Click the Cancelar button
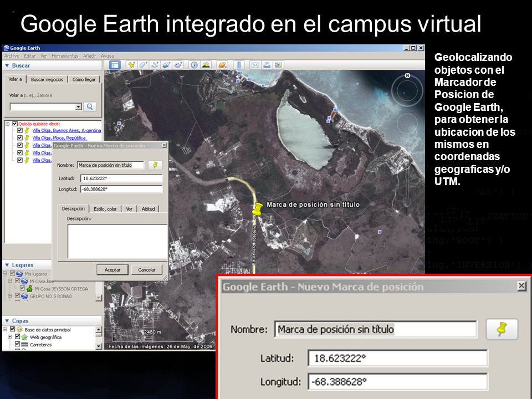Image resolution: width=532 pixels, height=399 pixels. click(x=146, y=270)
